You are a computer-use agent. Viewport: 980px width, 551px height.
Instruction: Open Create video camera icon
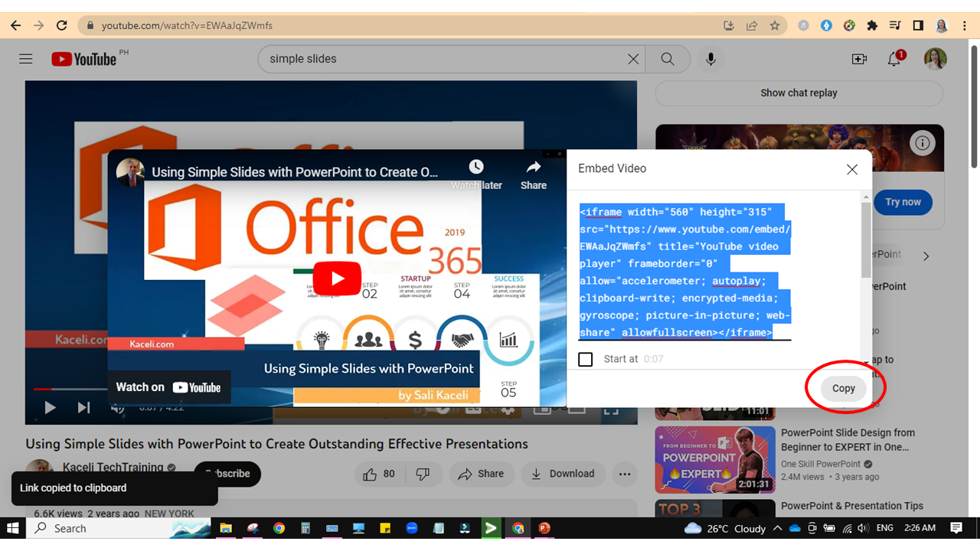[x=859, y=59]
